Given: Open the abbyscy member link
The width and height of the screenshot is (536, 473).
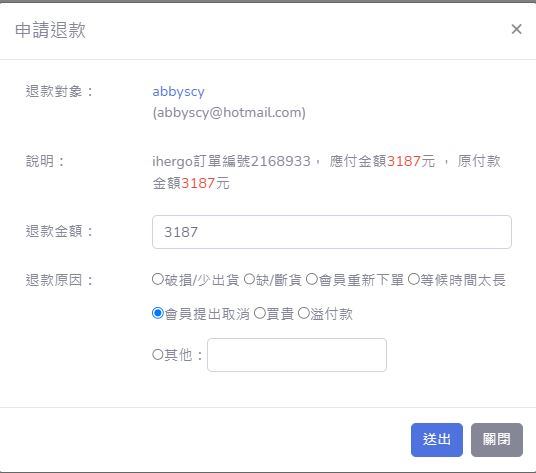Looking at the screenshot, I should click(x=178, y=92).
